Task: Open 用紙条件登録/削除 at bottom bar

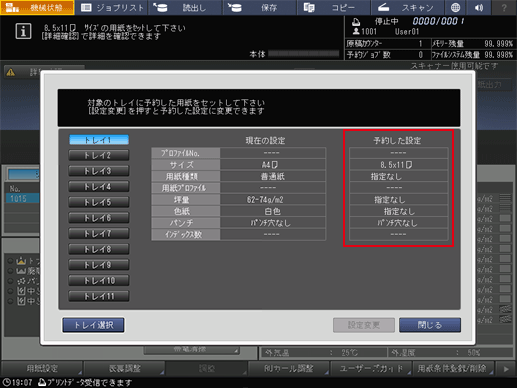Action: [453, 368]
